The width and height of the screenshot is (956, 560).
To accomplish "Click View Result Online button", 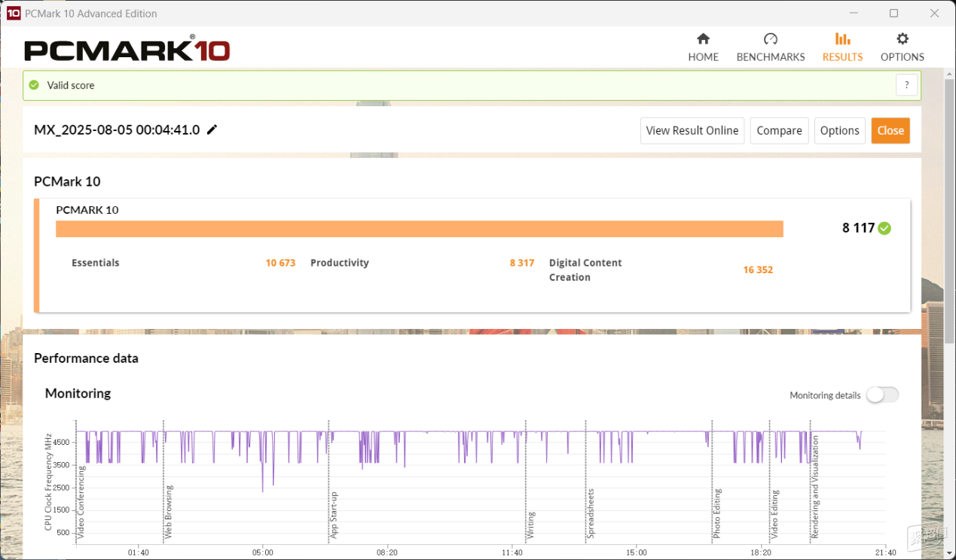I will [692, 130].
